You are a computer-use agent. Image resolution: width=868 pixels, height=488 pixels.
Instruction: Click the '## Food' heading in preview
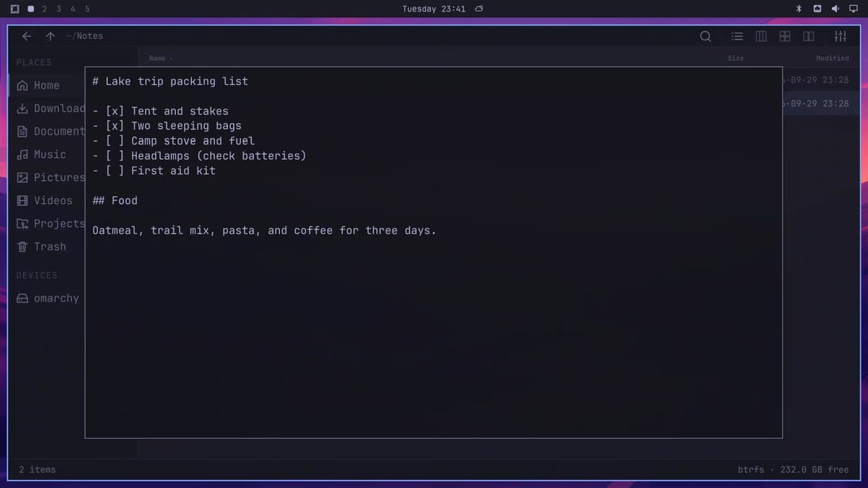115,200
